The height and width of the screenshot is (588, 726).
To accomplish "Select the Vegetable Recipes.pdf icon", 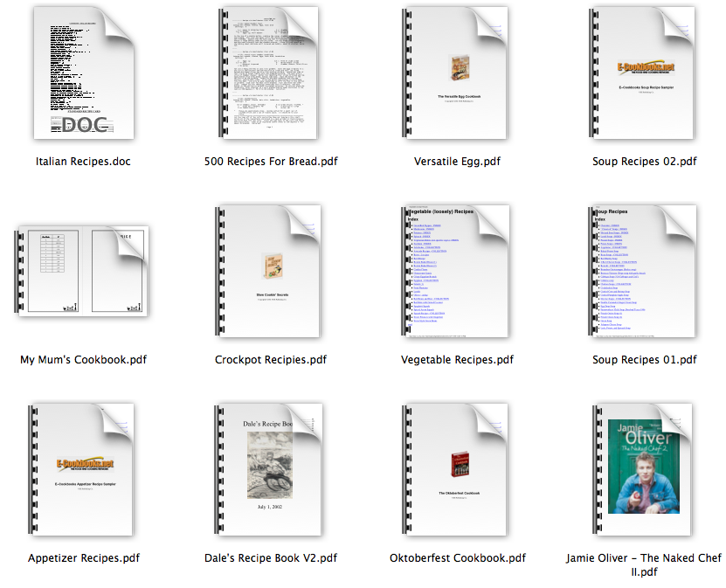I will tap(458, 272).
